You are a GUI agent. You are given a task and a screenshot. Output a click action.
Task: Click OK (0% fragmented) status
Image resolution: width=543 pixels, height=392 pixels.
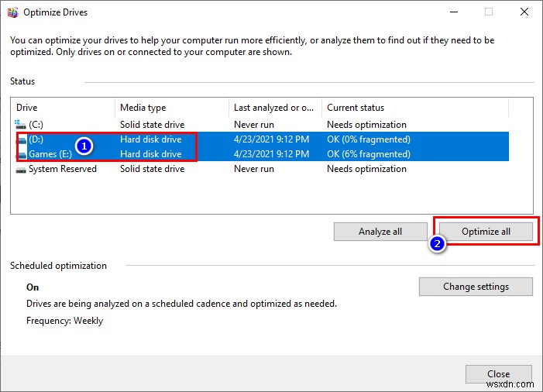pos(369,139)
